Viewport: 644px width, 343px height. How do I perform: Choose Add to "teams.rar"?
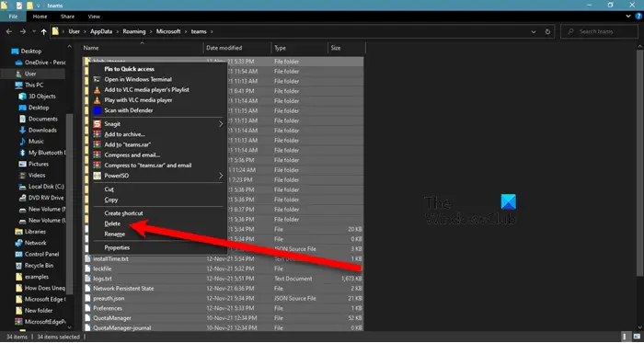point(158,144)
